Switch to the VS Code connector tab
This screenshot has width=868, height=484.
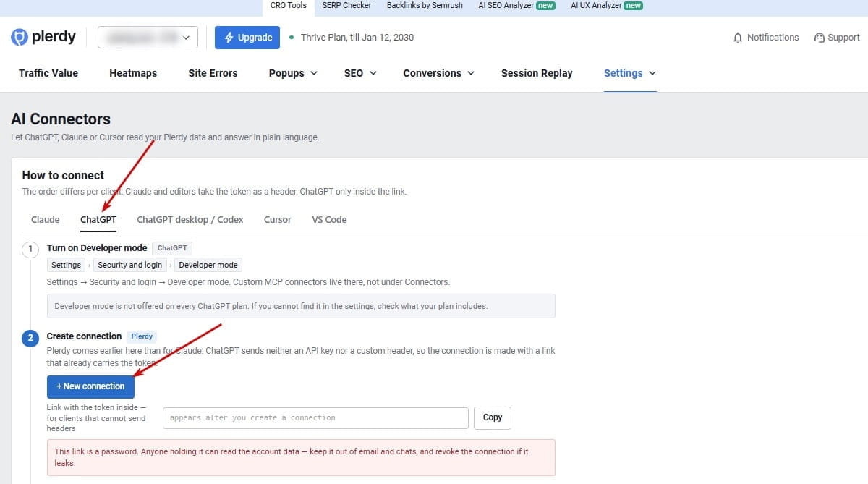329,219
